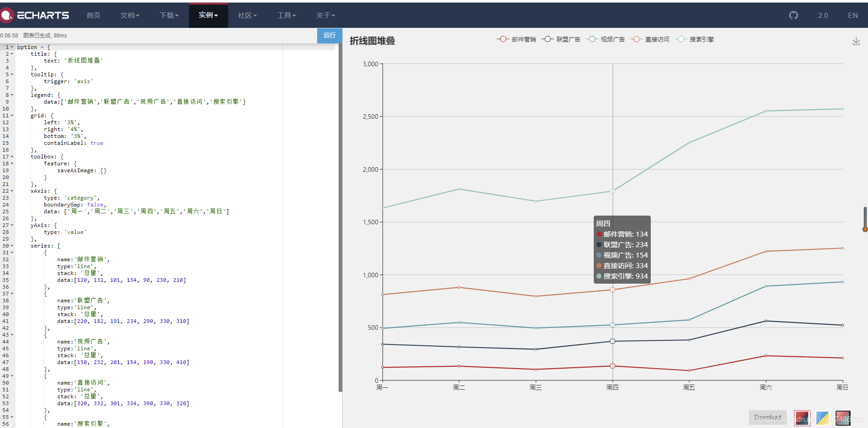Collapse the toolbox block fold arrow on line 17
The image size is (868, 428).
click(12, 157)
